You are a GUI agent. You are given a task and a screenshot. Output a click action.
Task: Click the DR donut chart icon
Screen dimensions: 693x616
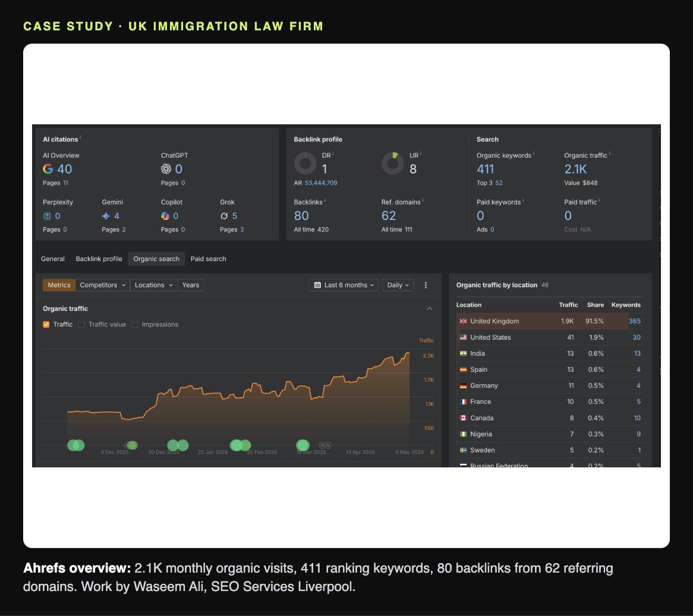(x=305, y=163)
